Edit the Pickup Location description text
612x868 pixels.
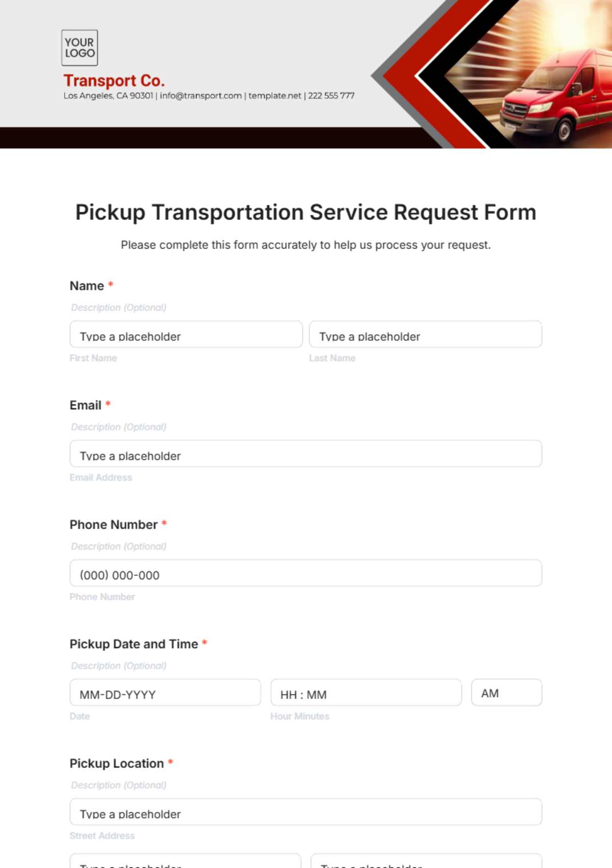point(119,785)
